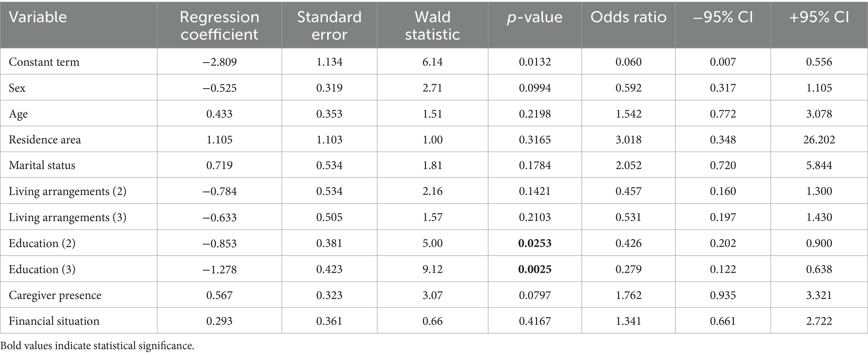Image resolution: width=868 pixels, height=355 pixels.
Task: Select the Sex odds ratio 0.592
Action: click(628, 88)
